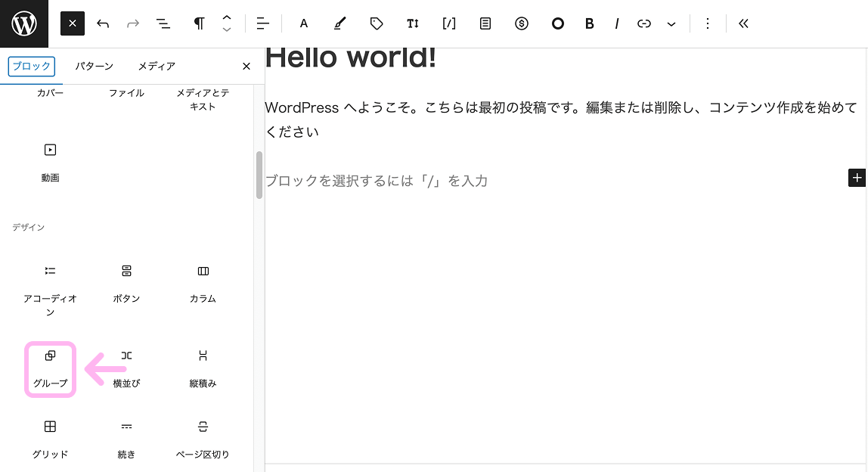Click the double chevron collapse toolbar icon
Viewport: 868px width, 472px height.
[743, 23]
